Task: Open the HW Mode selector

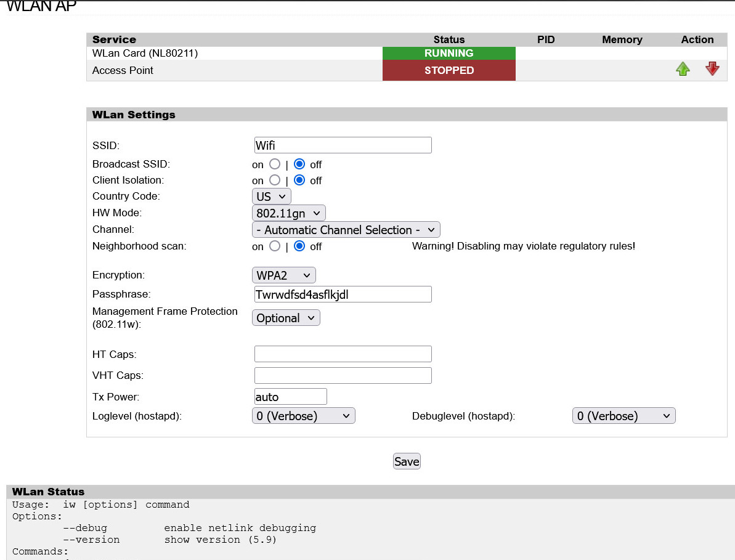Action: 288,213
